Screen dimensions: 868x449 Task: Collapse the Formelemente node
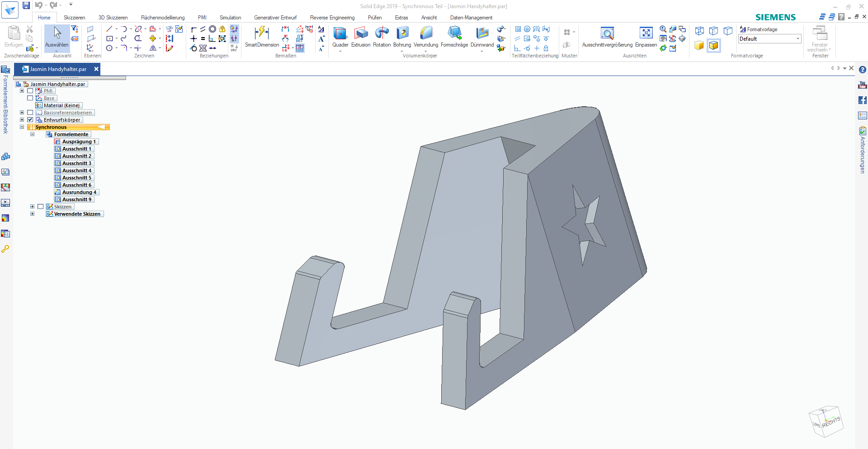[32, 134]
